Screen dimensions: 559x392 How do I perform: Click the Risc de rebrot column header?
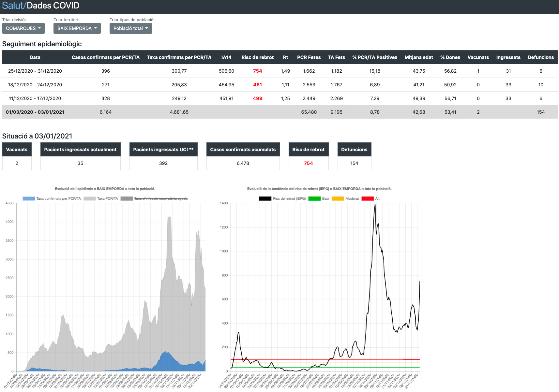[x=257, y=57]
